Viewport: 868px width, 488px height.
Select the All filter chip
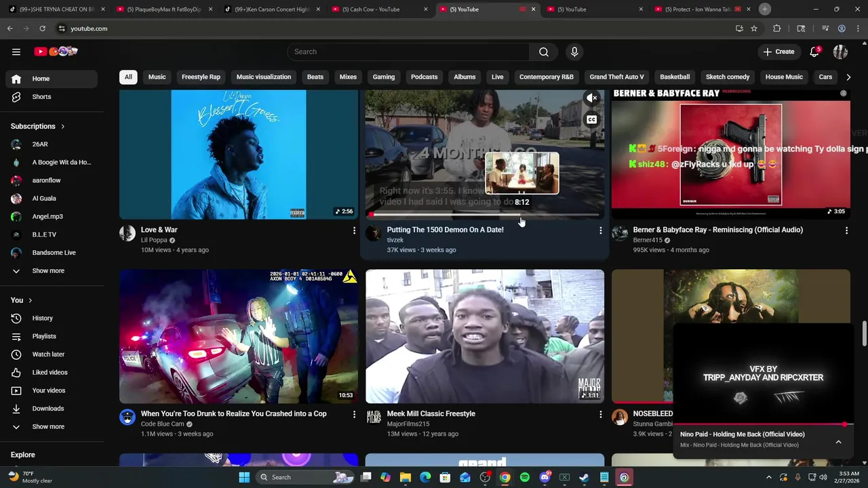pos(128,77)
